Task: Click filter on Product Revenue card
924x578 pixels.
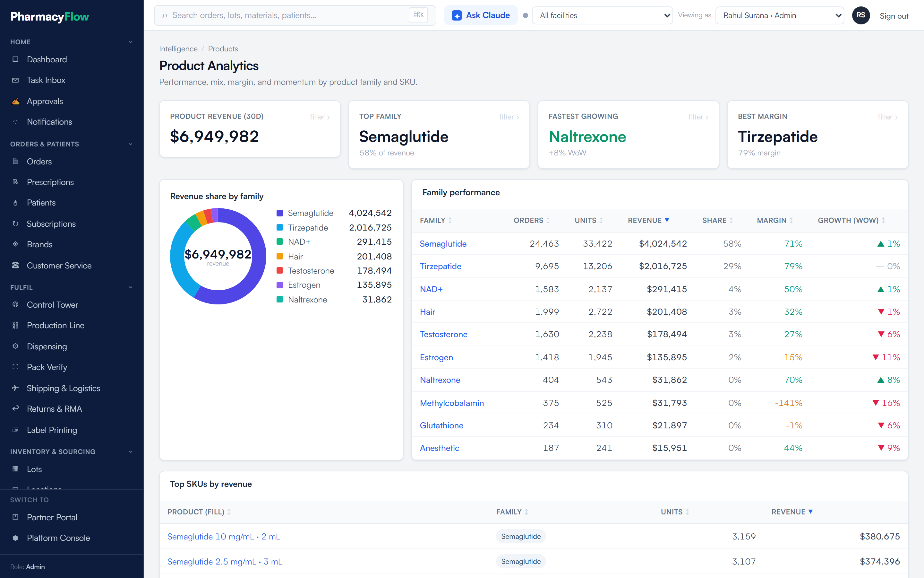Action: (320, 117)
